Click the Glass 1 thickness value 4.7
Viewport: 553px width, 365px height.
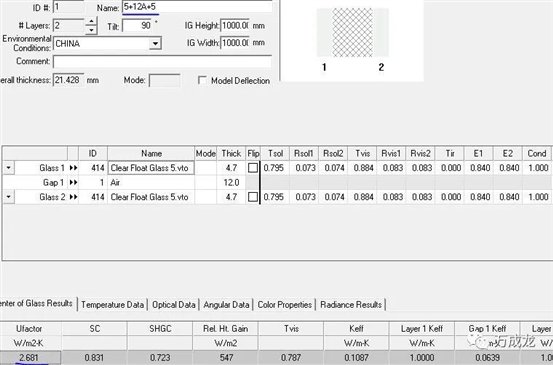[x=231, y=168]
